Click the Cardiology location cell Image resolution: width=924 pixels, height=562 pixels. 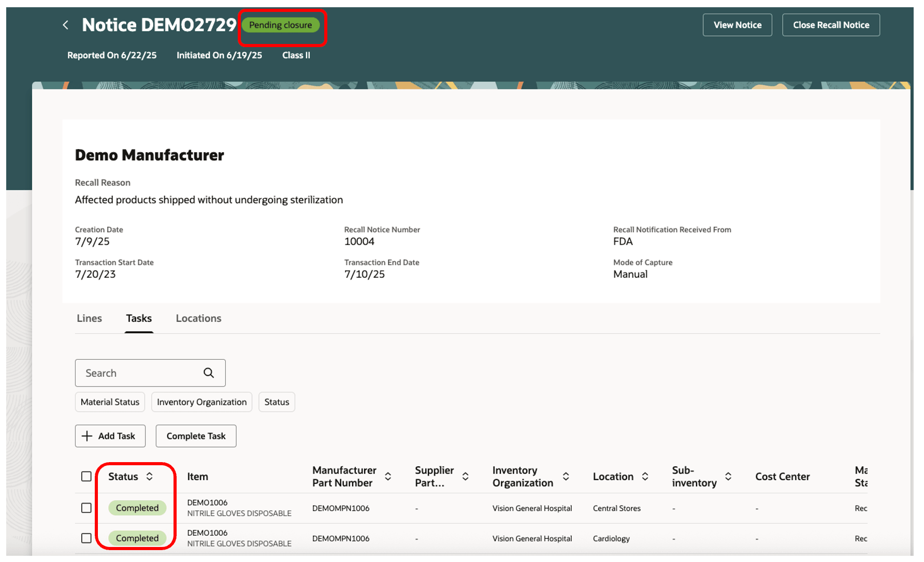611,539
